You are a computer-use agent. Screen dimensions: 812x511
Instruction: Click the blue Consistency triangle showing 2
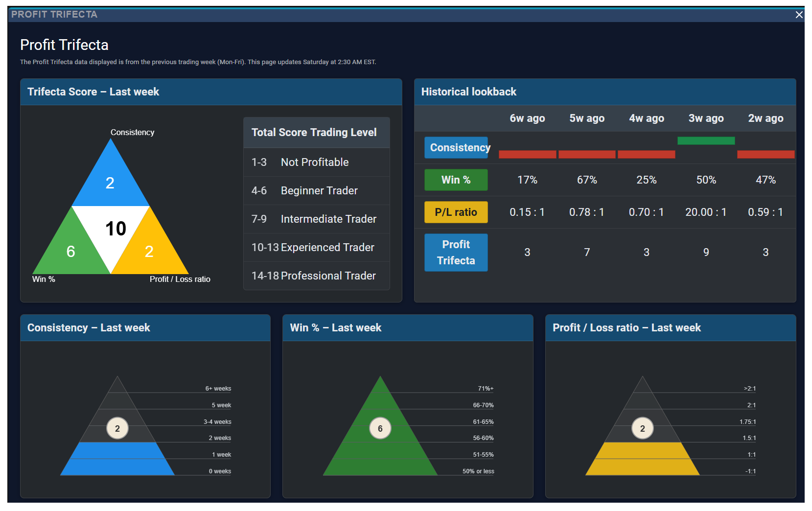point(111,180)
